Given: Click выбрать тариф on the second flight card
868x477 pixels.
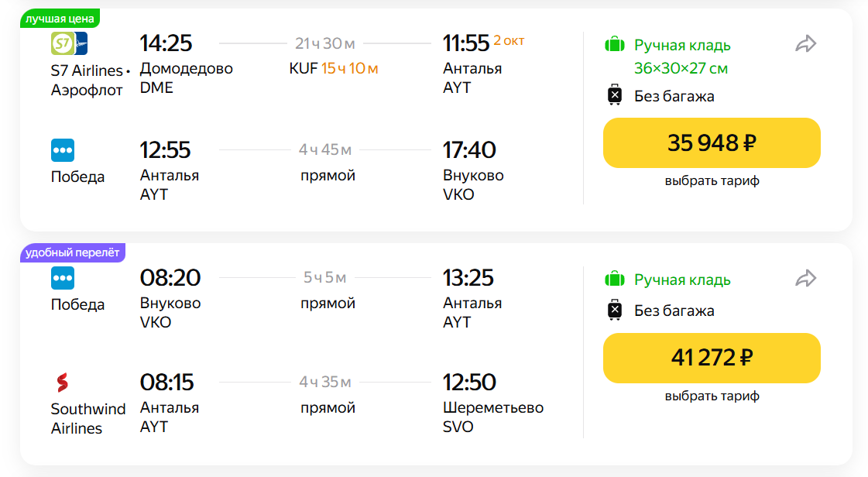Looking at the screenshot, I should 711,396.
